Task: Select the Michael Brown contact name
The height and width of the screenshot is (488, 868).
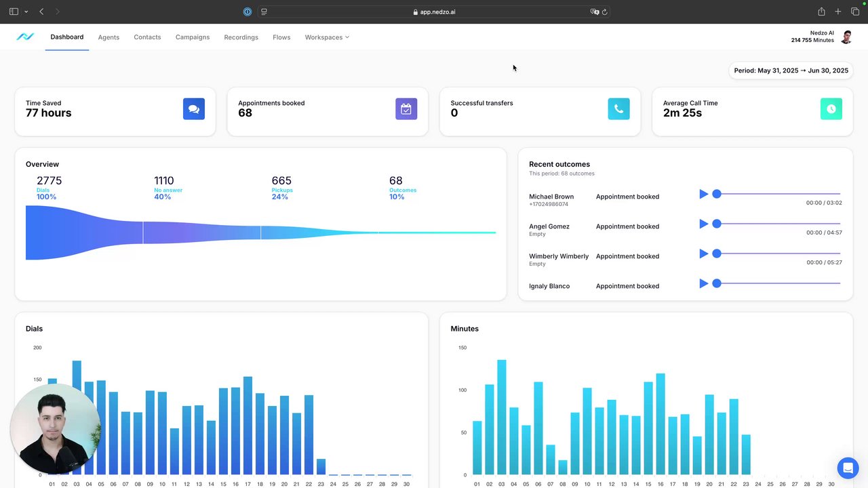Action: 551,197
